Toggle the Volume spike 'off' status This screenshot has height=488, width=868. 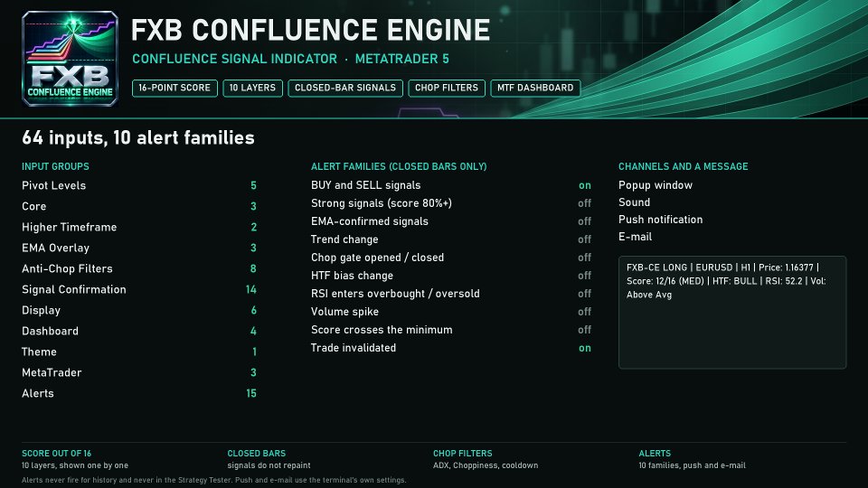[x=585, y=312]
